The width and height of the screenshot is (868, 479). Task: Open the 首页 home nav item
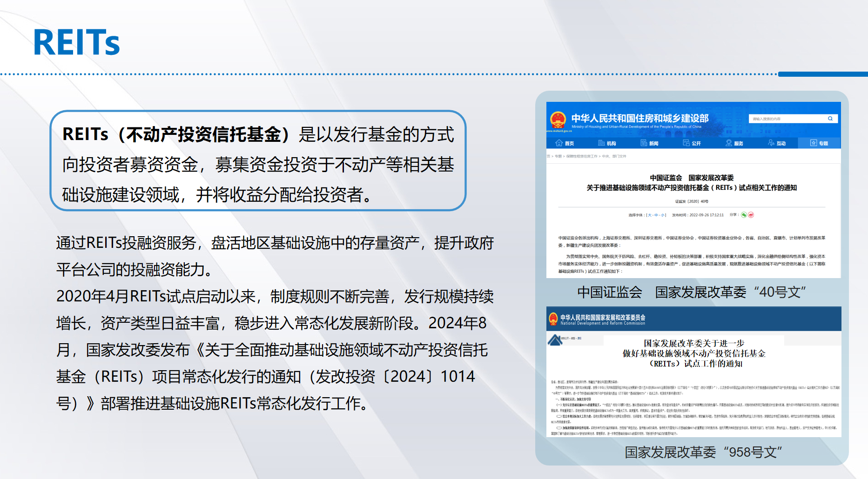[x=565, y=143]
